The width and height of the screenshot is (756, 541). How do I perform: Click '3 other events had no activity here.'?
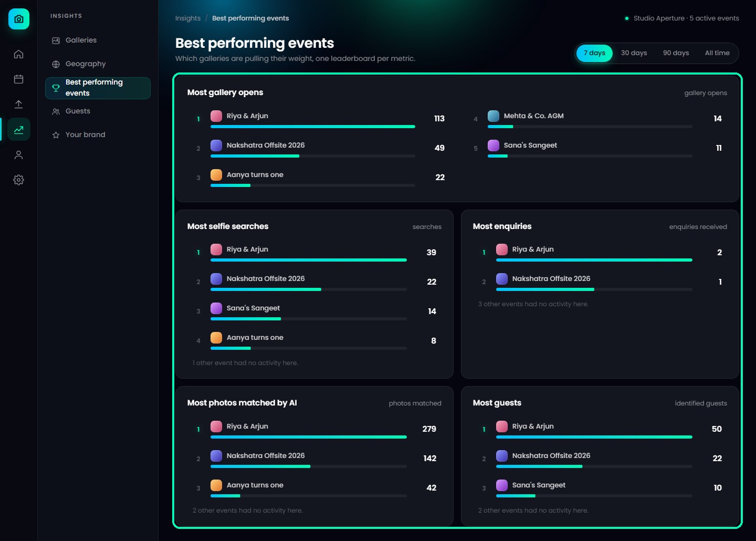pyautogui.click(x=533, y=304)
